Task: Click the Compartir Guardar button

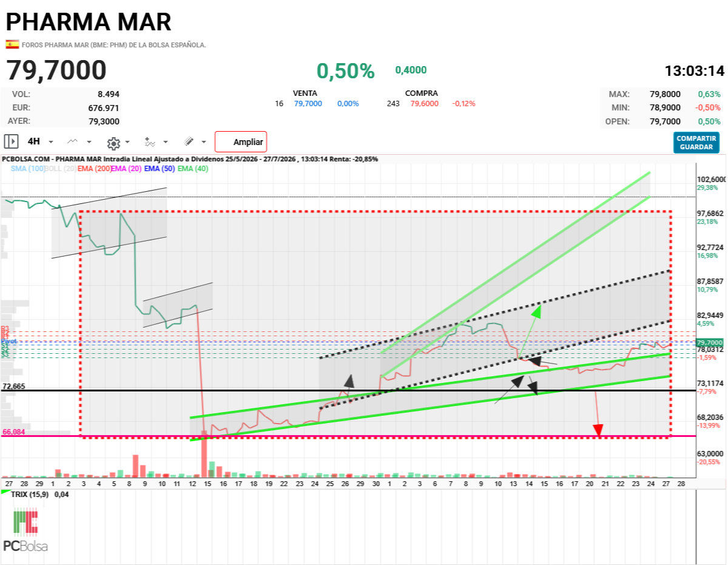Action: pos(696,143)
